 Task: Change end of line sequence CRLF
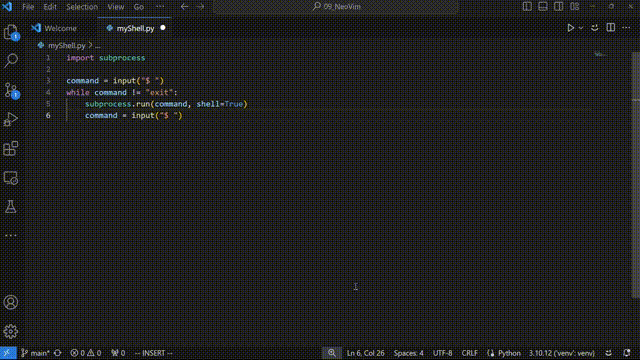469,353
